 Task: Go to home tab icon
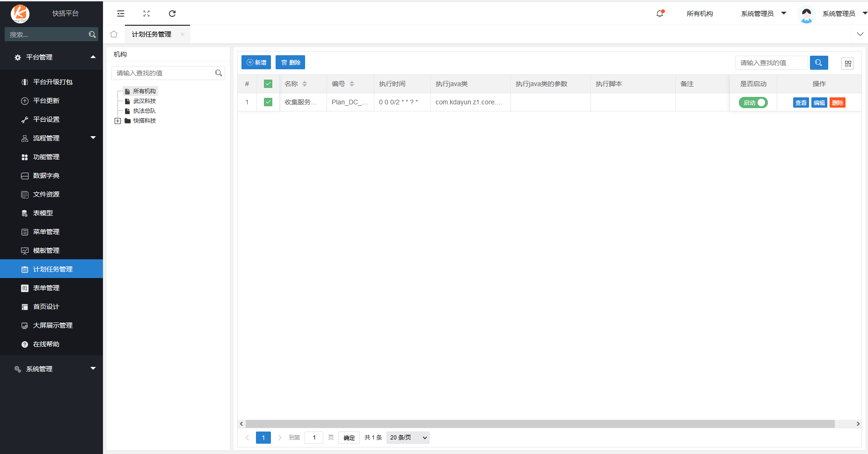[x=114, y=34]
